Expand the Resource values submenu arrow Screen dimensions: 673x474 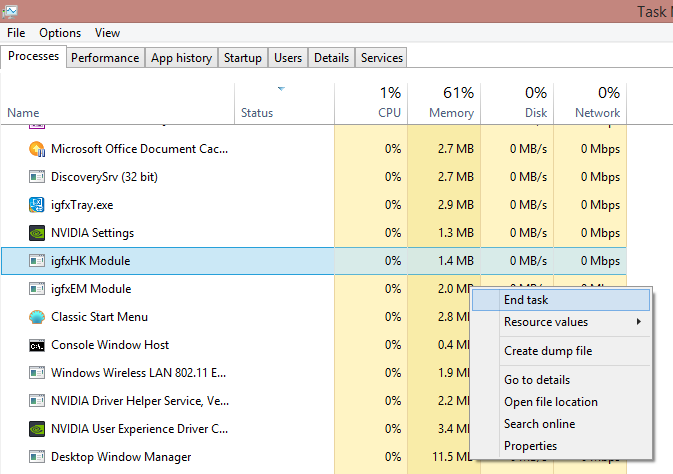[x=639, y=322]
